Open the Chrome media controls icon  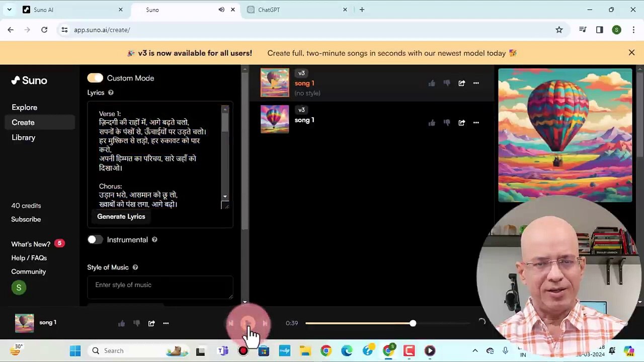tap(583, 30)
